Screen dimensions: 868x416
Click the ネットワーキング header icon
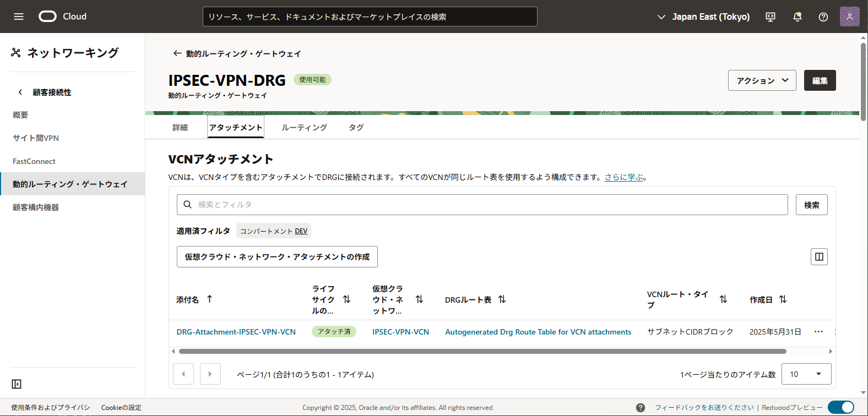tap(16, 53)
